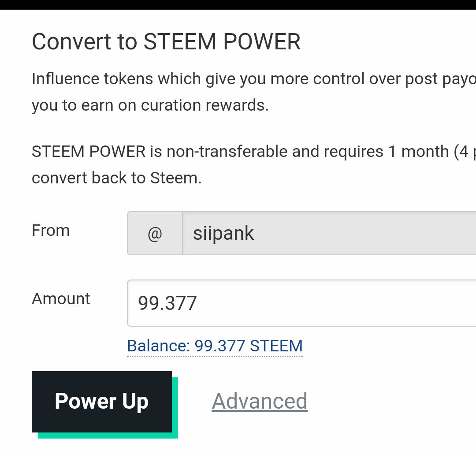Click the From label
Screen dimensions: 476x451
coord(51,231)
